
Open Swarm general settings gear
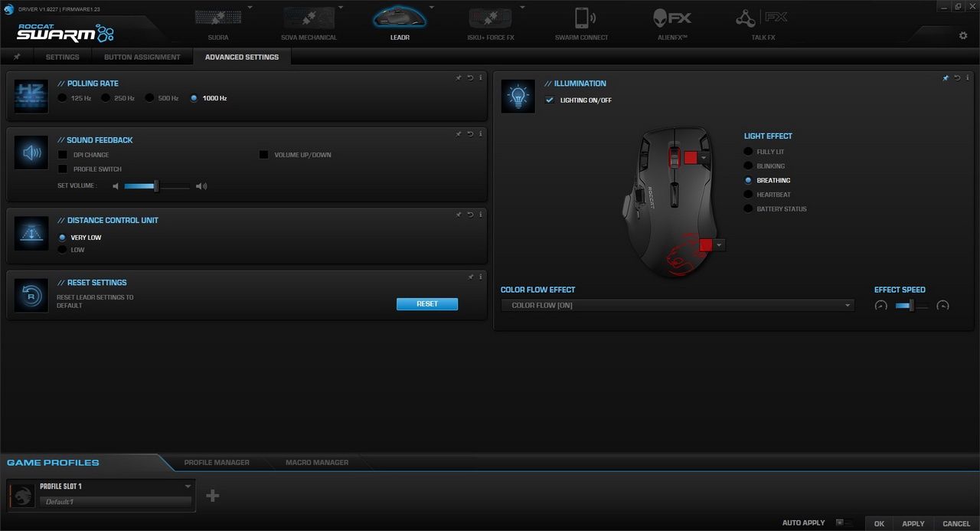coord(963,35)
